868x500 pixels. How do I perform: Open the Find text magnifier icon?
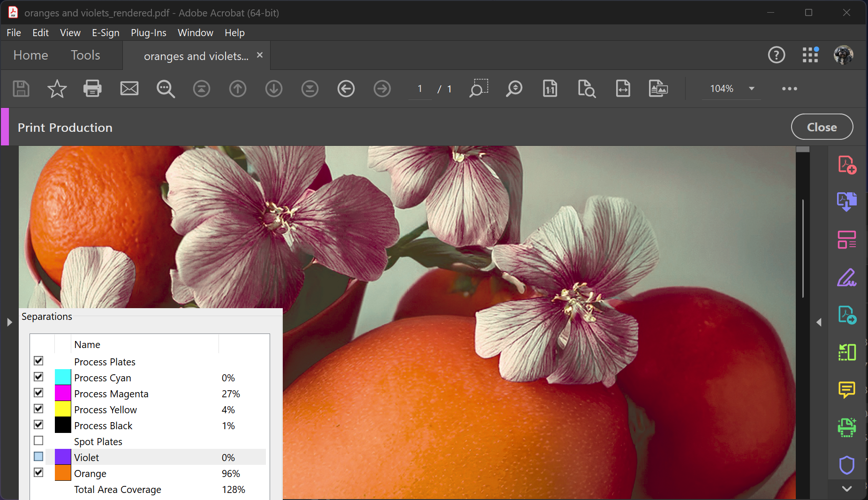pyautogui.click(x=166, y=89)
